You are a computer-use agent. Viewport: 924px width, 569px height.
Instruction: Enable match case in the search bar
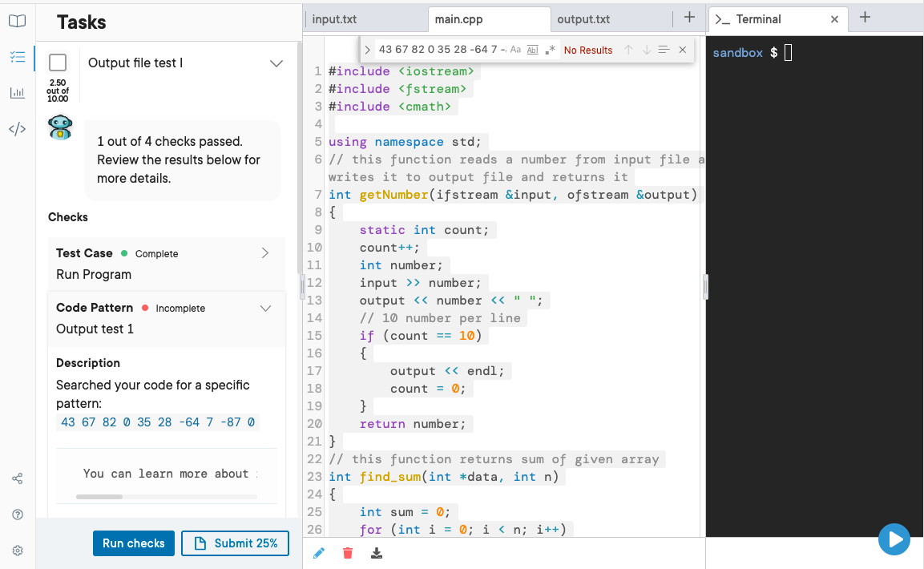point(515,50)
